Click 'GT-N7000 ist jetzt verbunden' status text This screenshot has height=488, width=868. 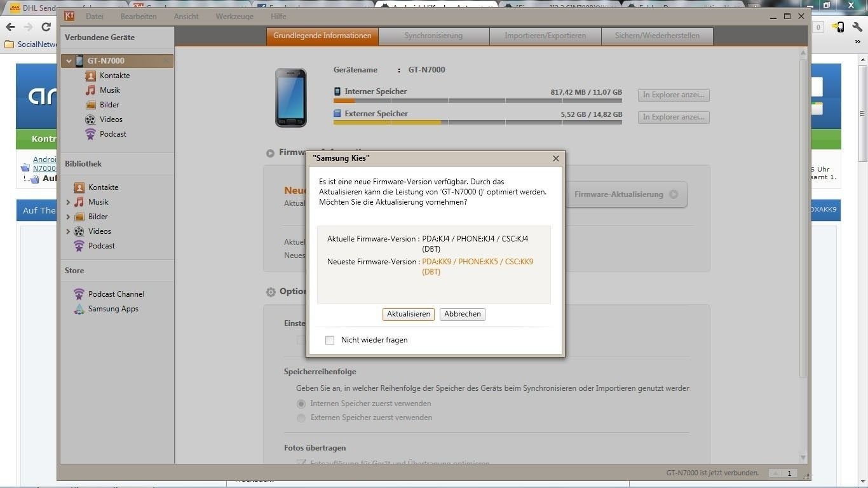(712, 473)
